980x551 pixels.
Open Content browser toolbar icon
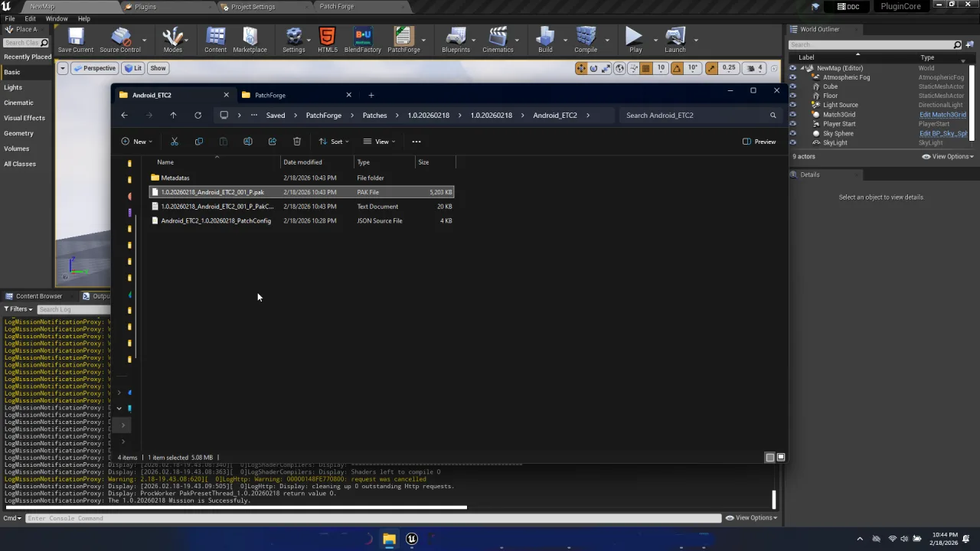[x=215, y=40]
